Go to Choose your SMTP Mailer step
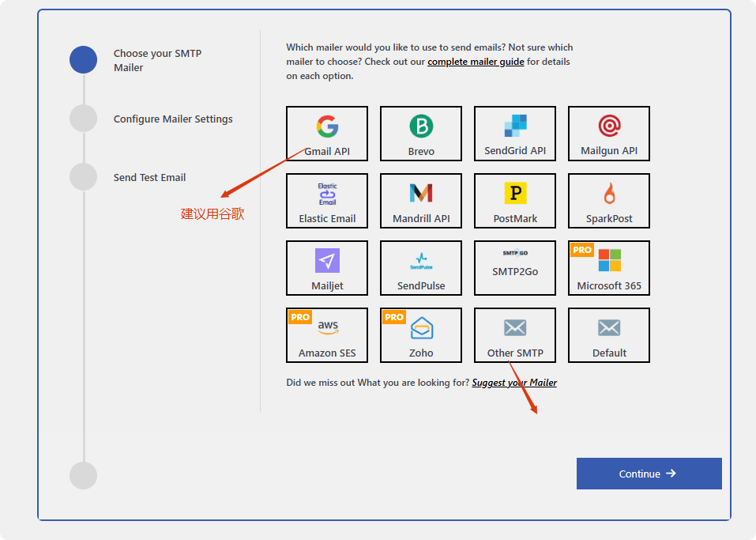The height and width of the screenshot is (540, 756). pyautogui.click(x=158, y=60)
